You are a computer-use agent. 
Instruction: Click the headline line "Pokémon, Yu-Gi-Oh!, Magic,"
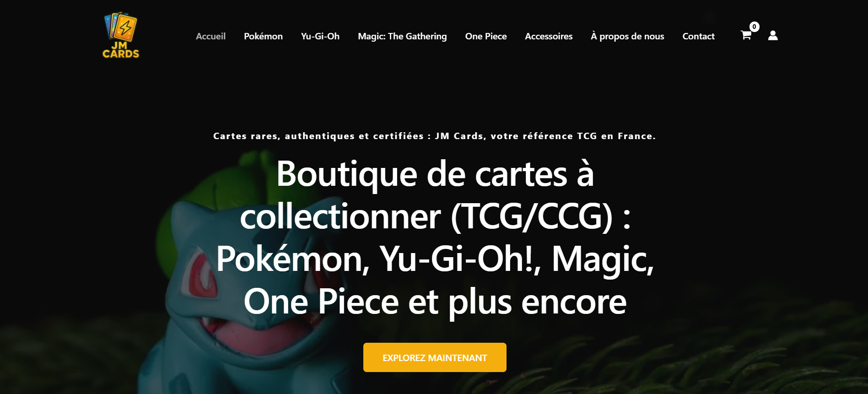point(435,259)
